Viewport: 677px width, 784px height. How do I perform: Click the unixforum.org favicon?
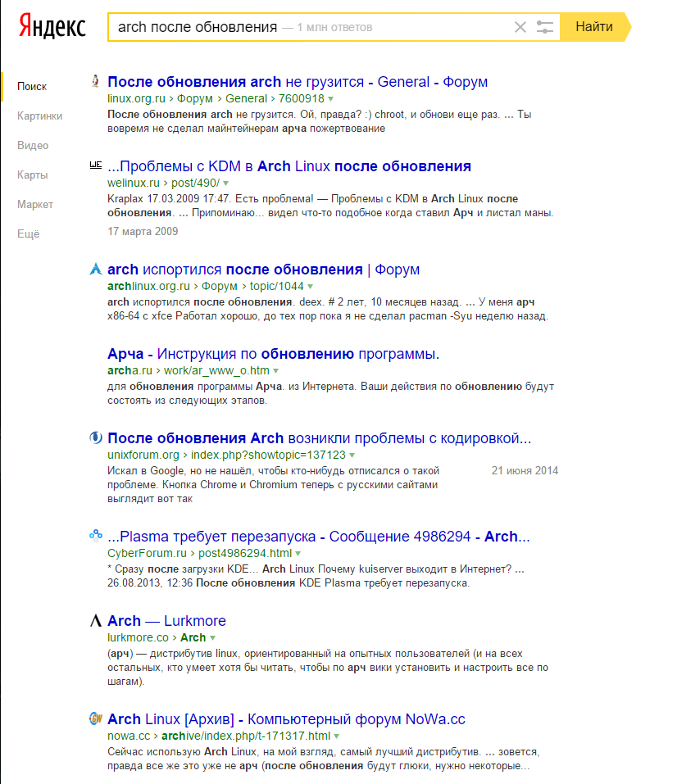(96, 437)
